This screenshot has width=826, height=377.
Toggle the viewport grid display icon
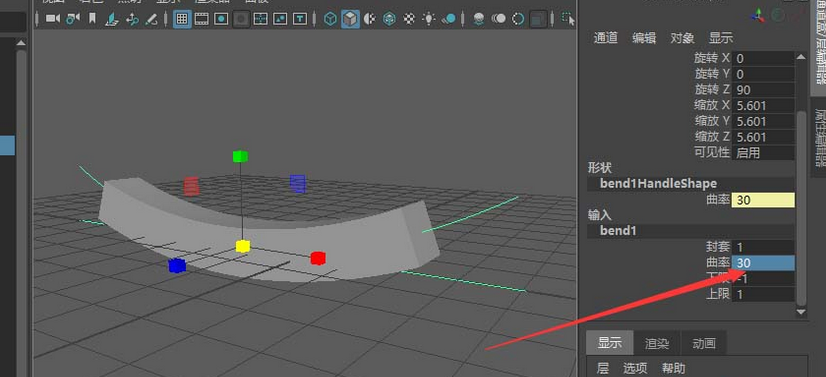click(x=182, y=19)
